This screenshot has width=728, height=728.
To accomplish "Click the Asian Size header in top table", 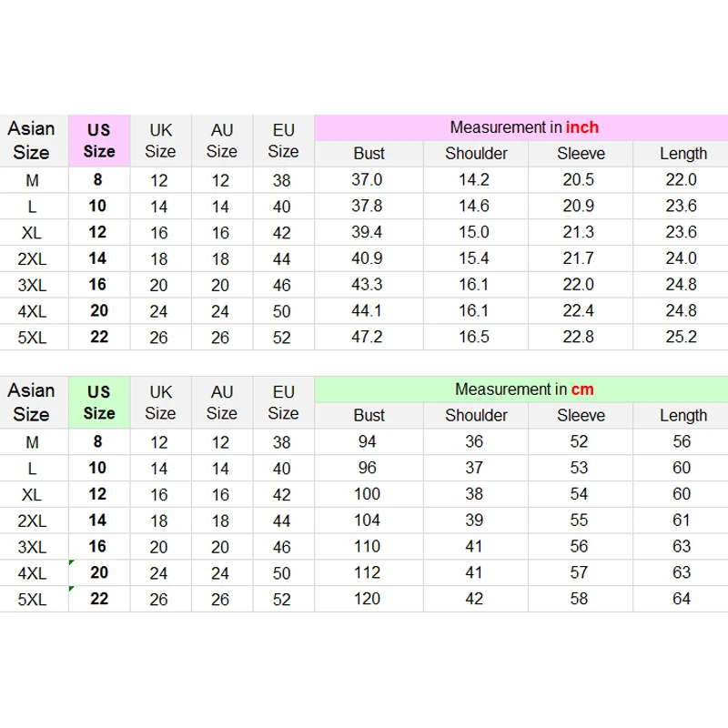I will pos(31,141).
